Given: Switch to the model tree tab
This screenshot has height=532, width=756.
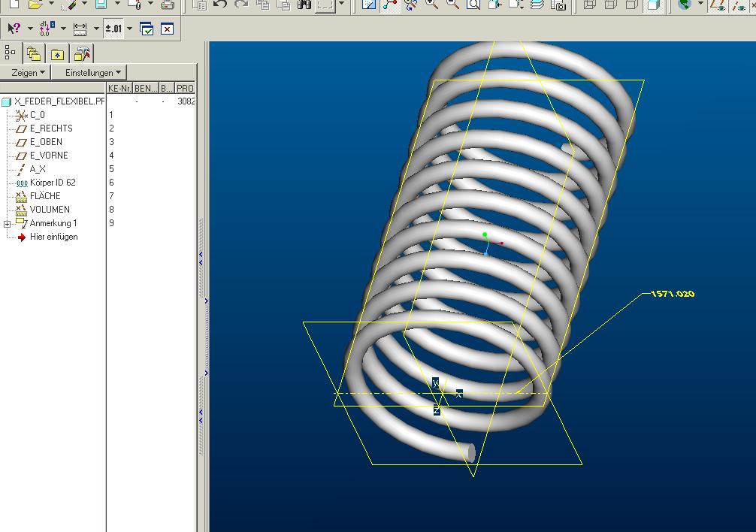Looking at the screenshot, I should (x=11, y=53).
